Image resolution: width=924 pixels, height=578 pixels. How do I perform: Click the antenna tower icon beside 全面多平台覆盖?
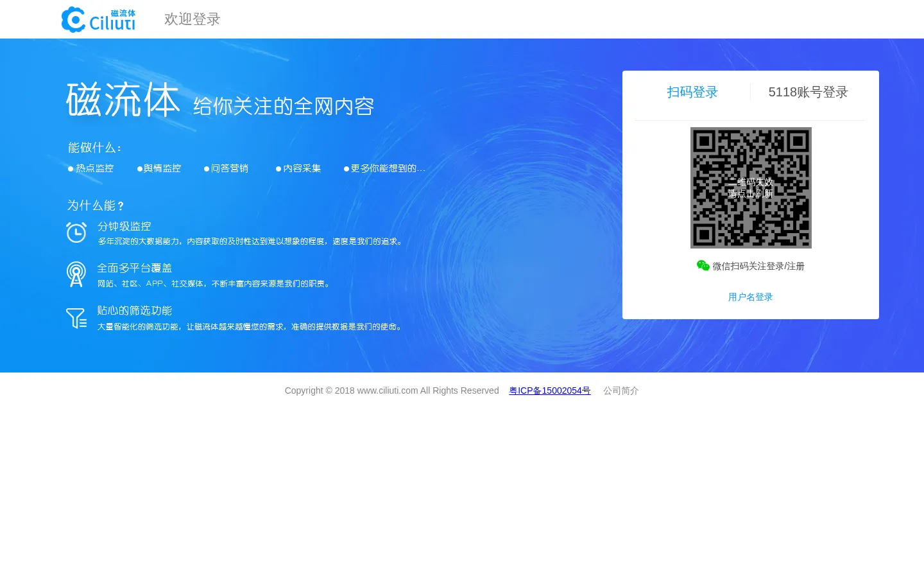(x=76, y=274)
